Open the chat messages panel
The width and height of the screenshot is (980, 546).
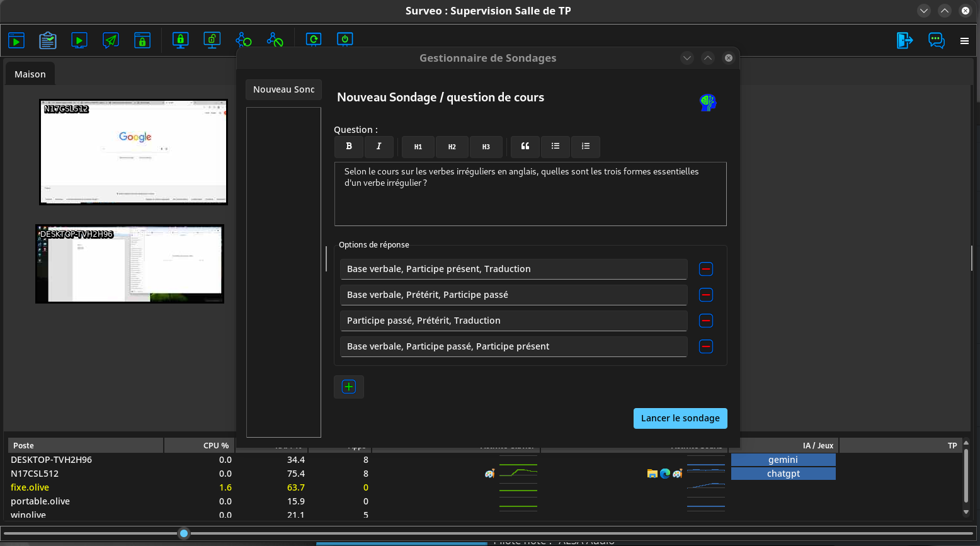point(936,40)
